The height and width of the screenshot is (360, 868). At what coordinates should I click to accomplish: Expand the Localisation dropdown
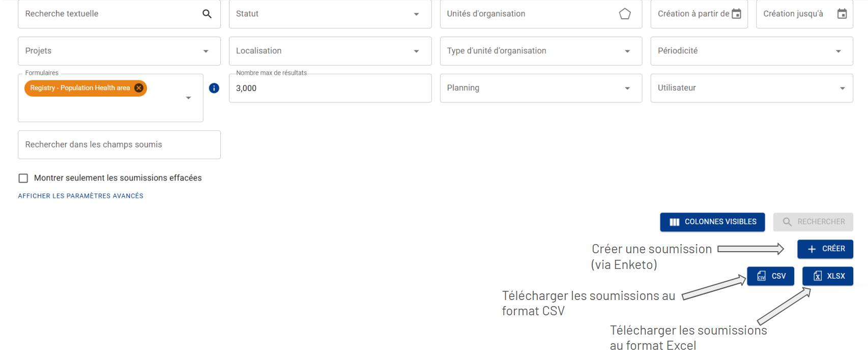[330, 51]
